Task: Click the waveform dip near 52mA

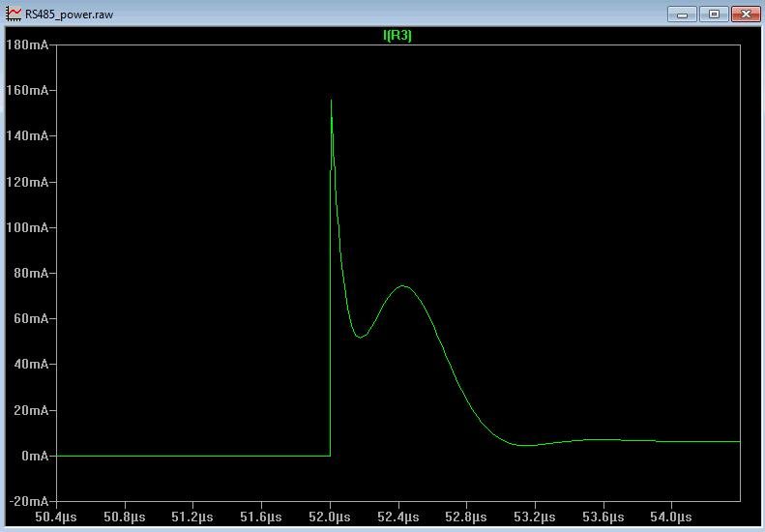Action: tap(360, 337)
